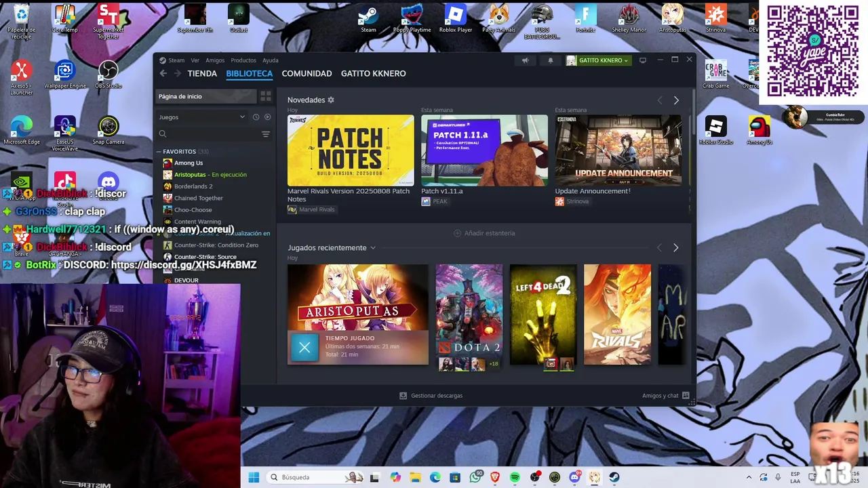Go to next Jugados recientemente arrow
The height and width of the screenshot is (488, 868).
pyautogui.click(x=675, y=248)
